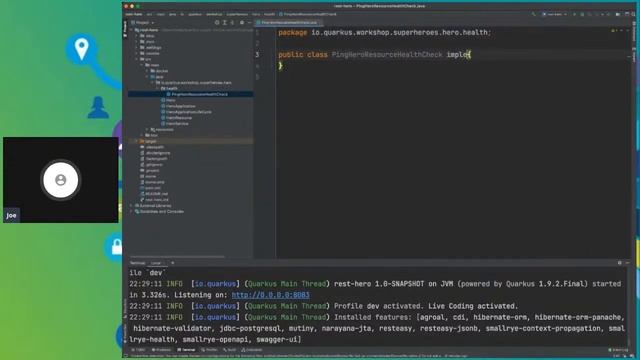Toggle Project tool window on left edge

[125, 29]
